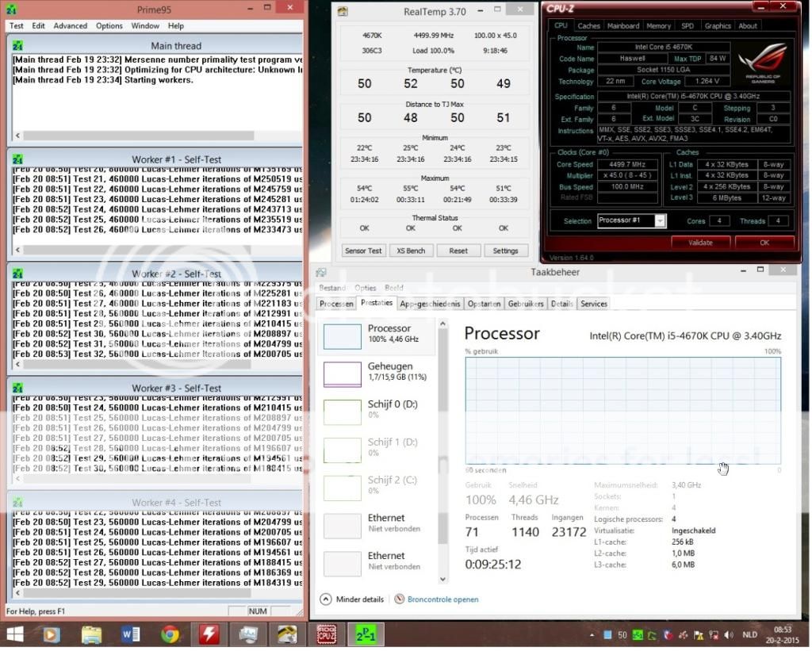Viewport: 812px width, 651px height.
Task: Open the Prime95 Advanced menu
Action: tap(71, 25)
